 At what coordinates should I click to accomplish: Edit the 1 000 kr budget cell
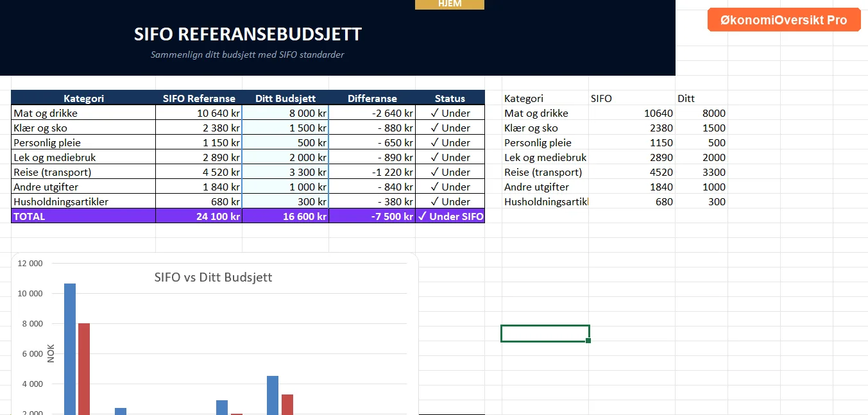(x=285, y=187)
